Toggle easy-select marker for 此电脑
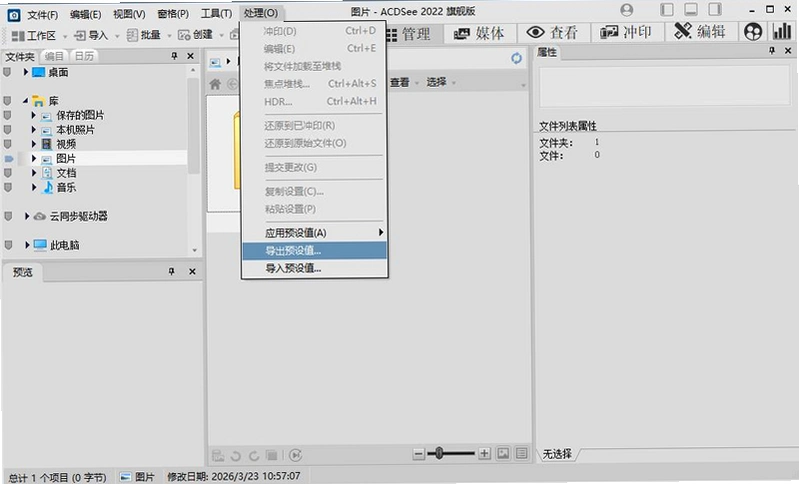 click(x=7, y=245)
